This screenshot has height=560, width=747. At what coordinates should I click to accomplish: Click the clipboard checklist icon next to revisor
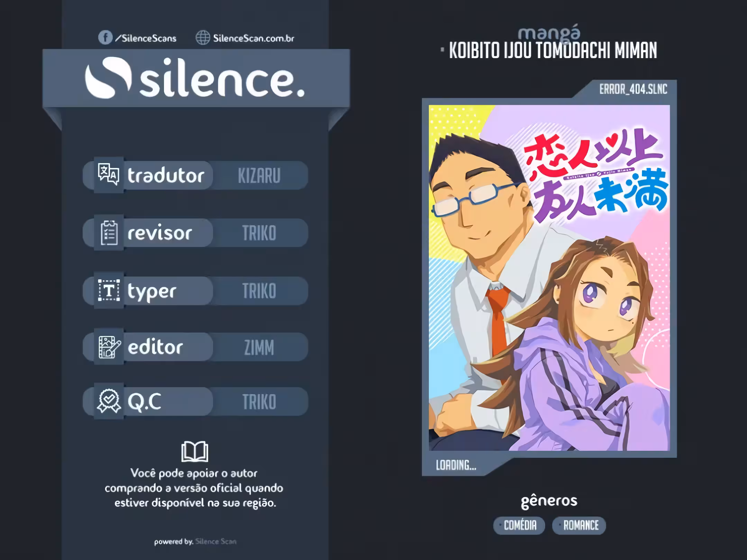tap(109, 233)
